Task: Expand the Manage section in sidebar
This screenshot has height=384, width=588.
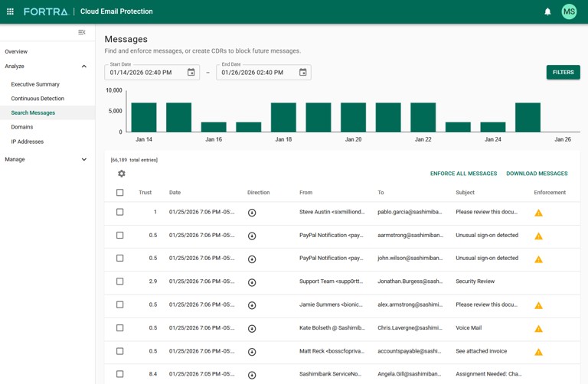Action: (x=84, y=160)
